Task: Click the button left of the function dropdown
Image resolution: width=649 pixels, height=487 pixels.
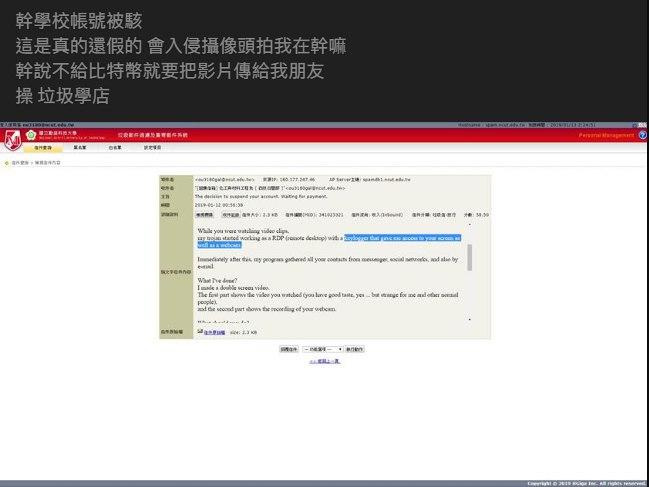Action: (x=288, y=349)
